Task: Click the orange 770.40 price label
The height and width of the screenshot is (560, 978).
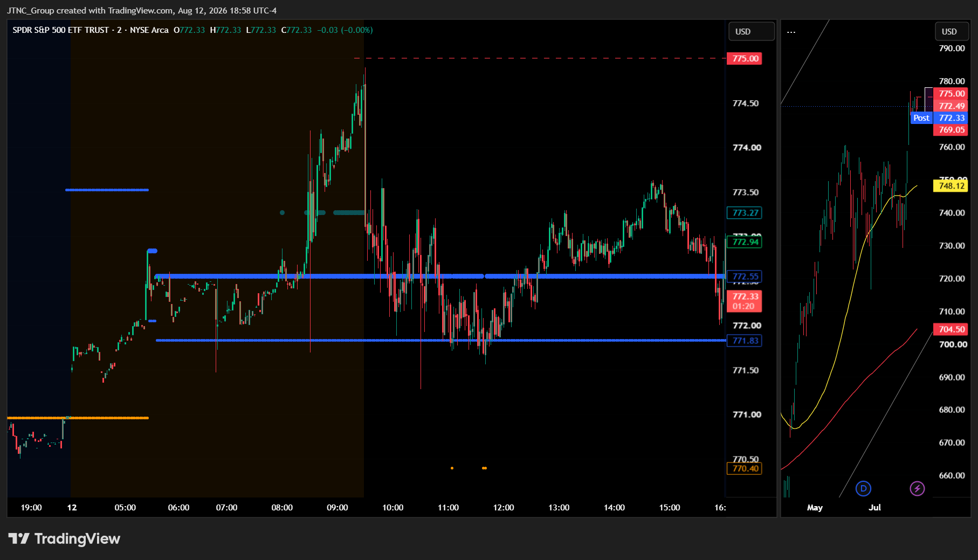Action: 745,468
